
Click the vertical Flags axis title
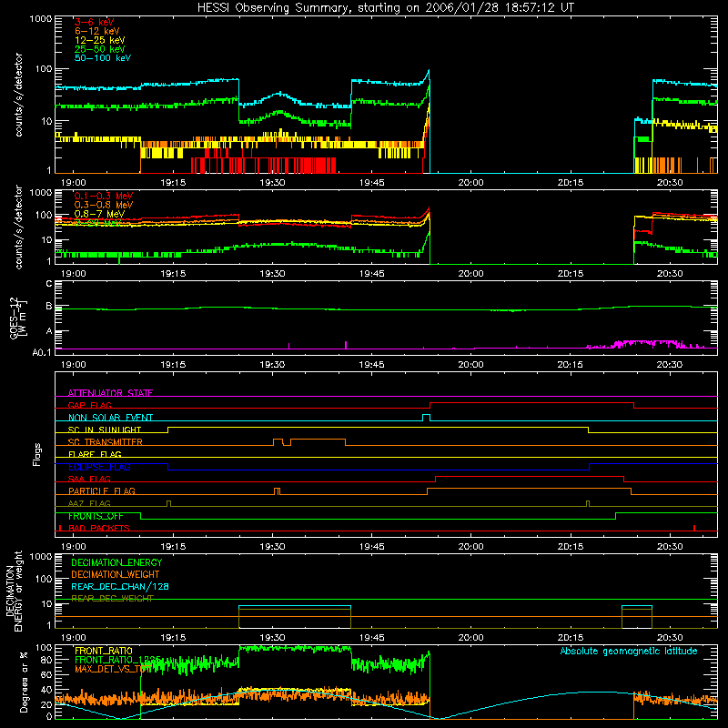click(37, 454)
